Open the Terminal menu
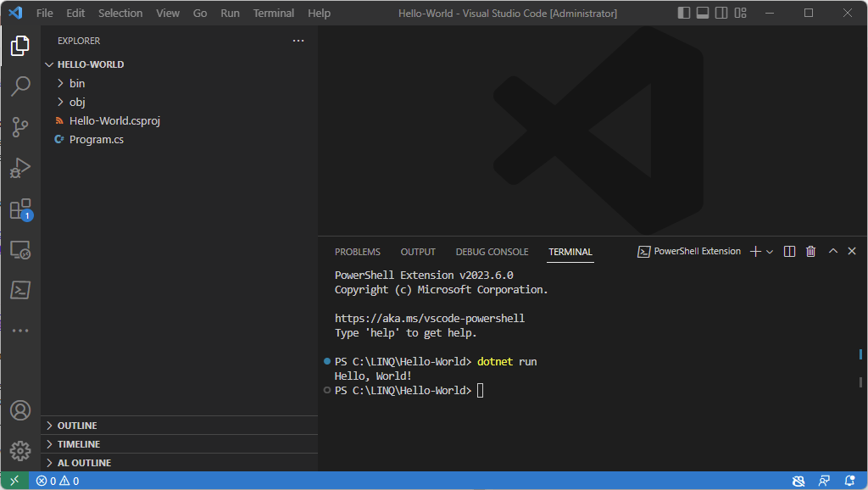 pos(274,13)
